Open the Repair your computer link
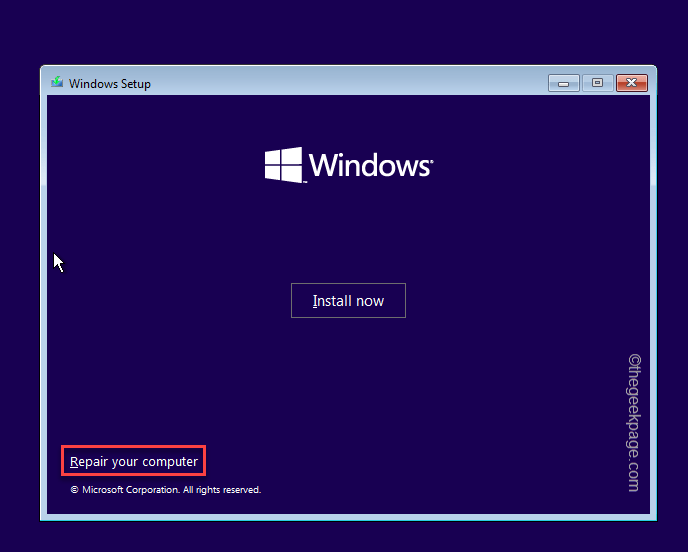The image size is (688, 552). [x=134, y=462]
